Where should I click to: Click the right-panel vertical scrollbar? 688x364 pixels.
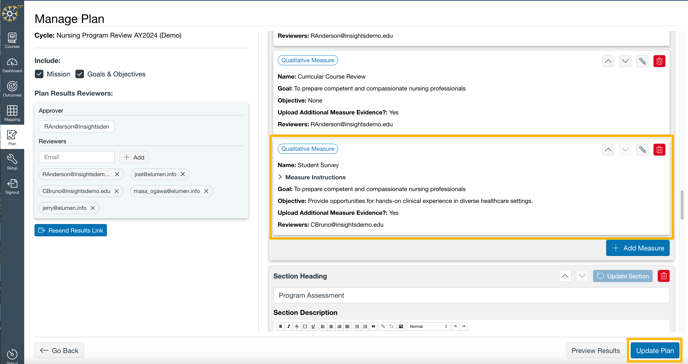tap(681, 205)
